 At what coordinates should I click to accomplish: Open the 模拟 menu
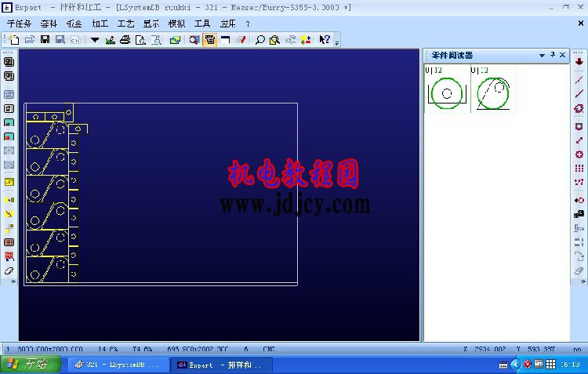point(176,24)
